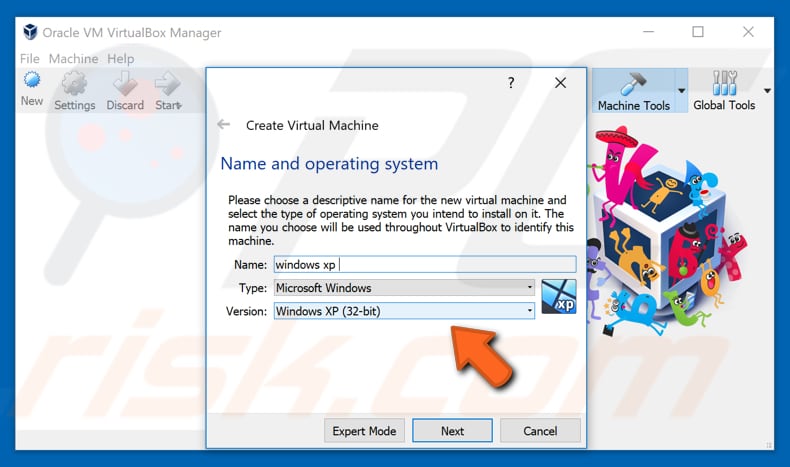This screenshot has width=790, height=467.
Task: Click the dialog help question mark
Action: coord(511,83)
